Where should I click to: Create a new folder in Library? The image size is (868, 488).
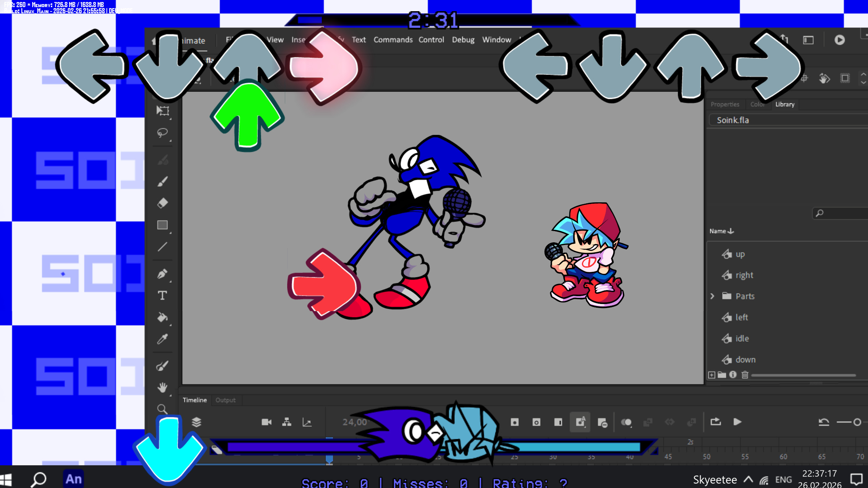(722, 375)
